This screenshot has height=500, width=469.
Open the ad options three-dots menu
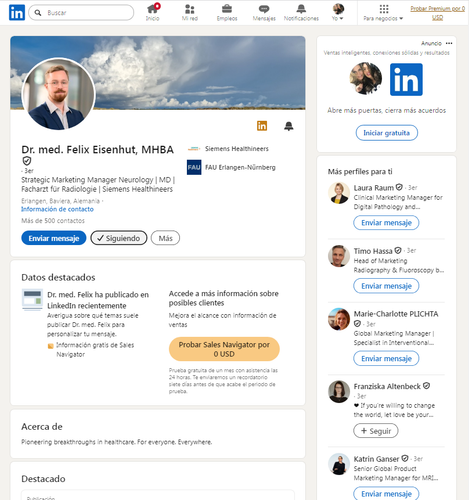[x=449, y=43]
